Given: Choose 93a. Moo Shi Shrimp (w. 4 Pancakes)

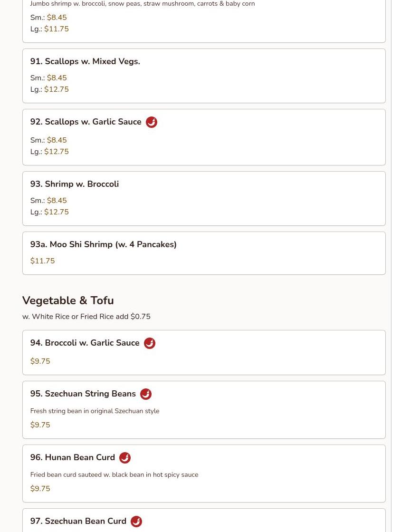Looking at the screenshot, I should [104, 244].
